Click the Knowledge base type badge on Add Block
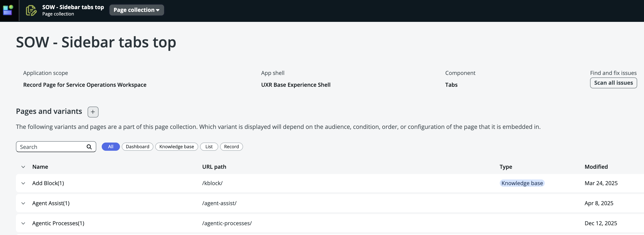 (522, 183)
